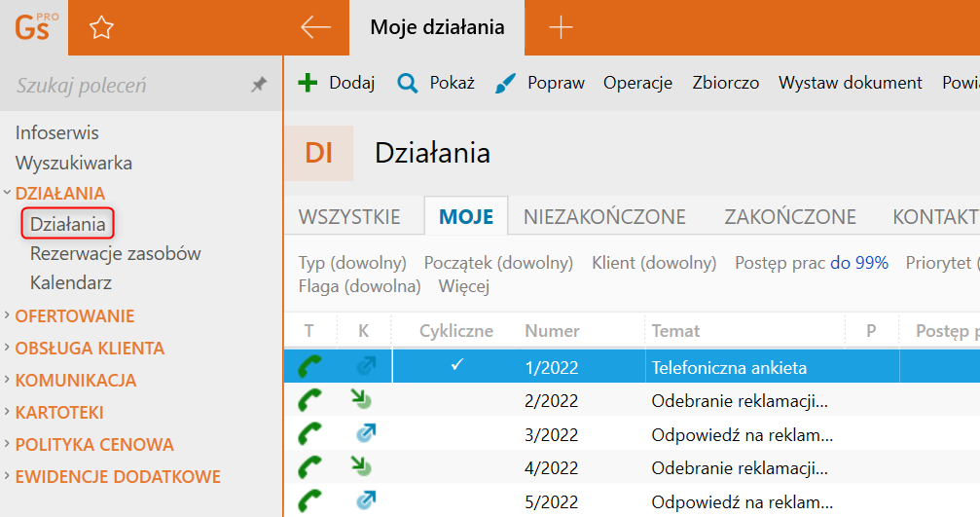The height and width of the screenshot is (517, 980).
Task: Click the phone icon in row 2/2022
Action: click(309, 400)
